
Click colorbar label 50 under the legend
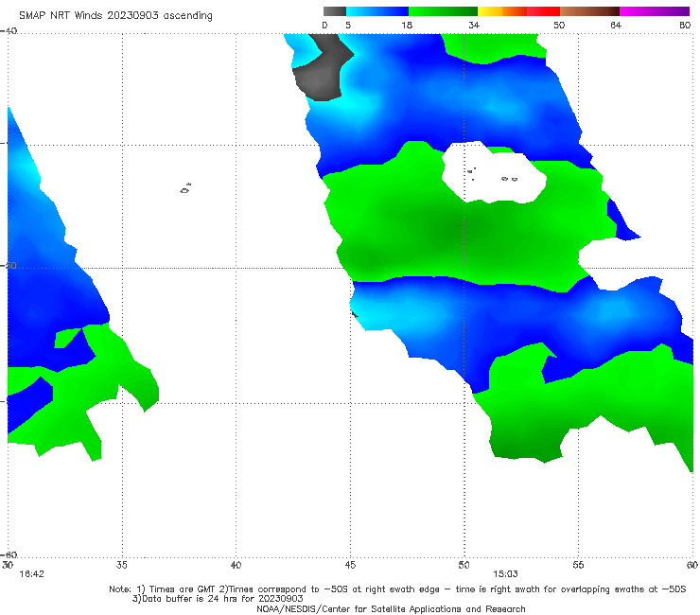point(559,26)
